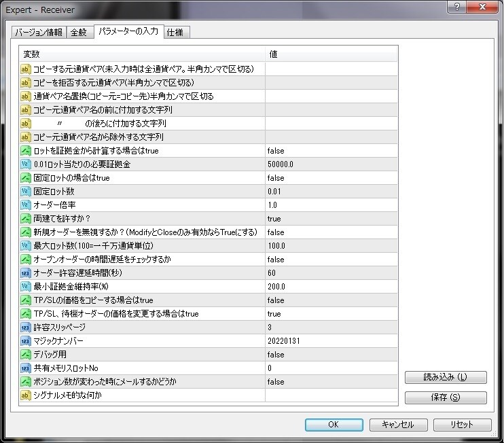Click the 変数 column header
This screenshot has width=504, height=443.
click(x=143, y=54)
